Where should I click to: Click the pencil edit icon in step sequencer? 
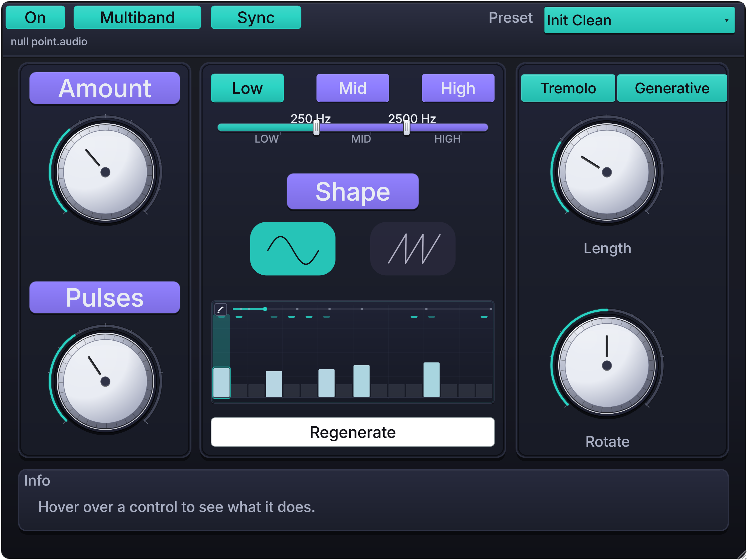220,309
